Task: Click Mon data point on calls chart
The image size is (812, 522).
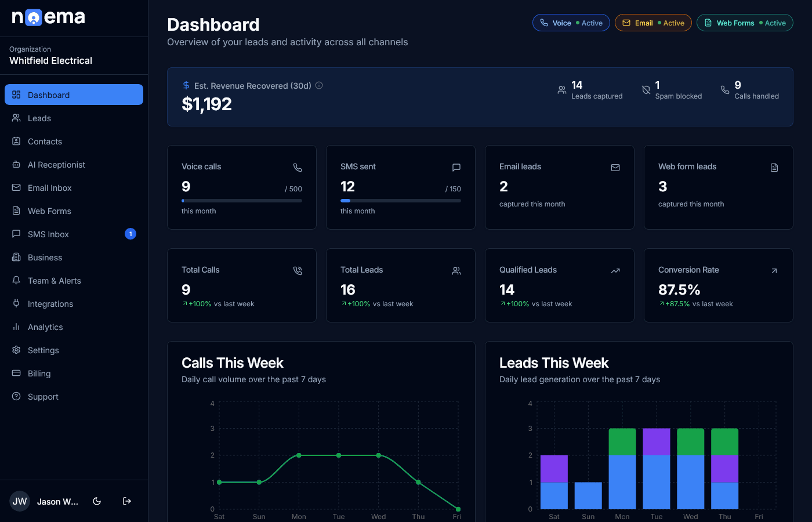Action: [299, 455]
